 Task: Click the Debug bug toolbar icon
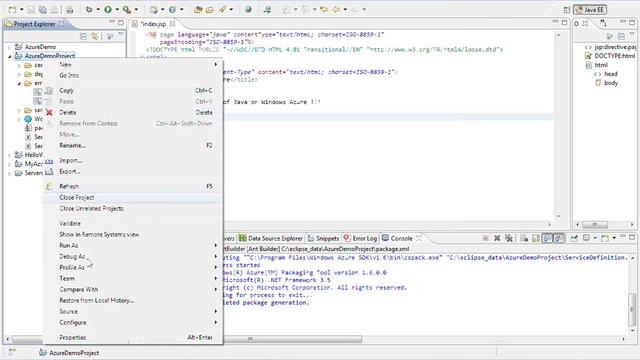pyautogui.click(x=89, y=9)
